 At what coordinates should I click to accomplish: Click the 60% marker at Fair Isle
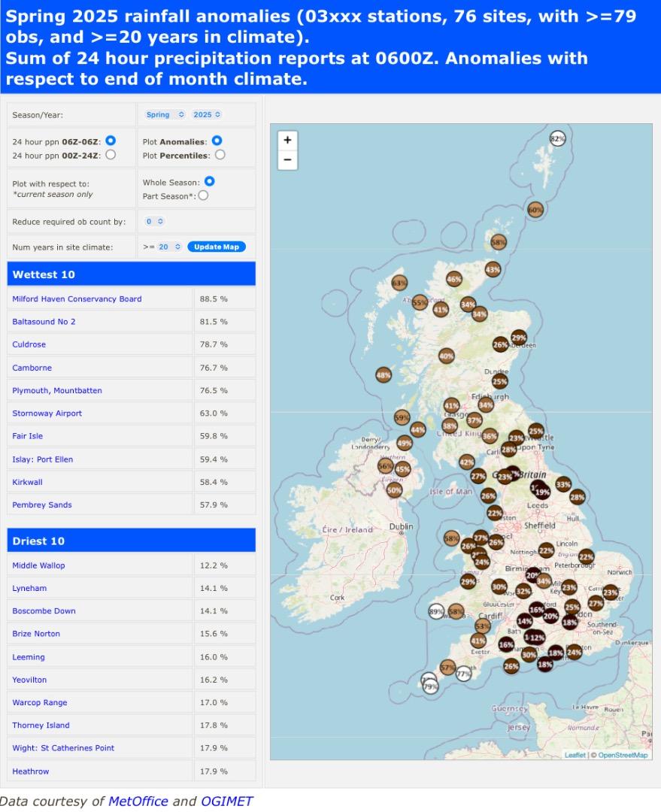535,210
